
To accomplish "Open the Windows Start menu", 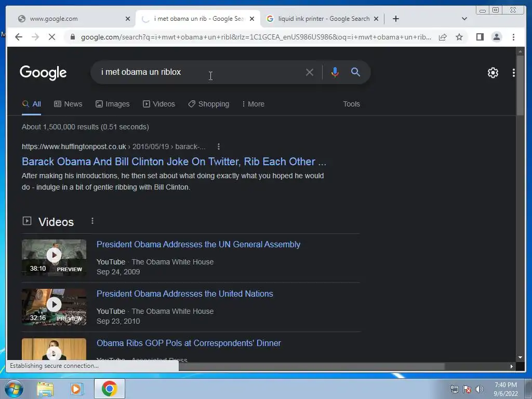I will (x=14, y=389).
